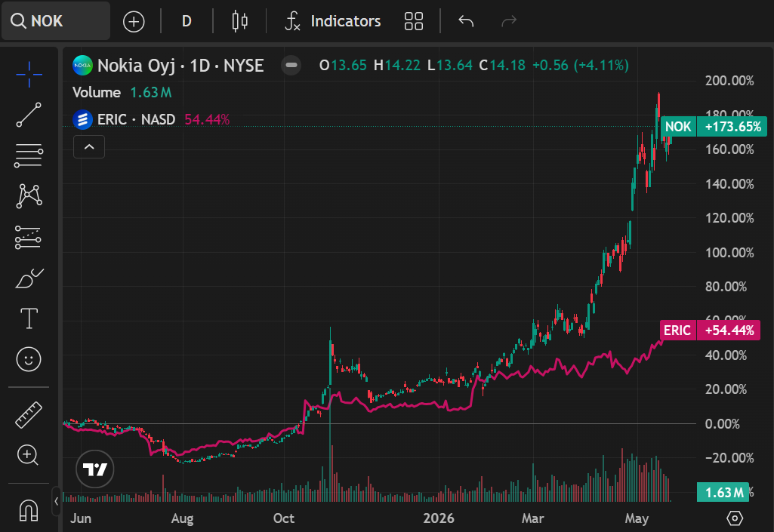Click the 40.00% scale label

click(x=726, y=355)
